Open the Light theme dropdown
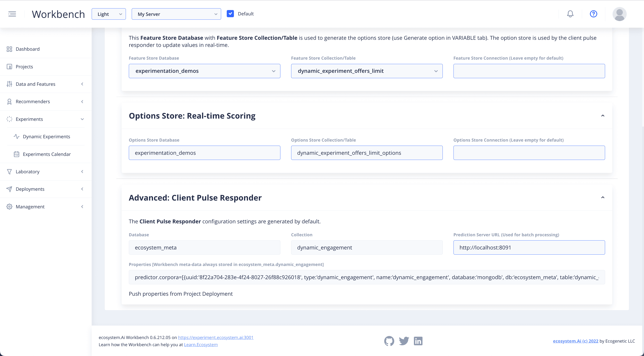This screenshot has width=644, height=356. pyautogui.click(x=108, y=14)
